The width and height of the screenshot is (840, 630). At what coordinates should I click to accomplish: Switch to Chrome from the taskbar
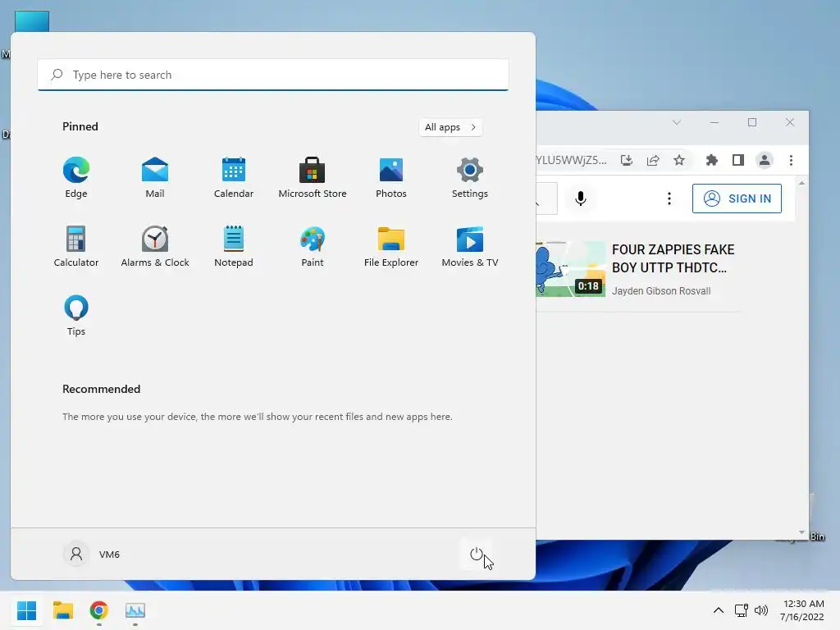point(98,610)
